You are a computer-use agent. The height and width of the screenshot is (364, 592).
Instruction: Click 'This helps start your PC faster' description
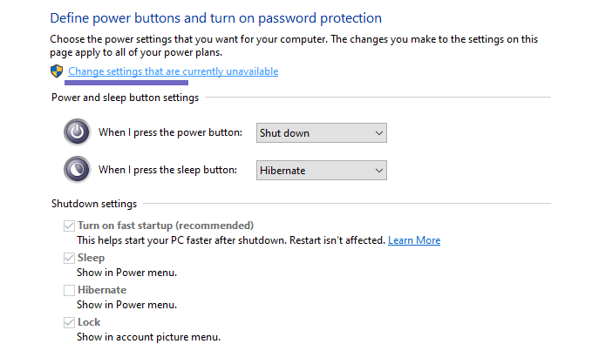tap(230, 240)
